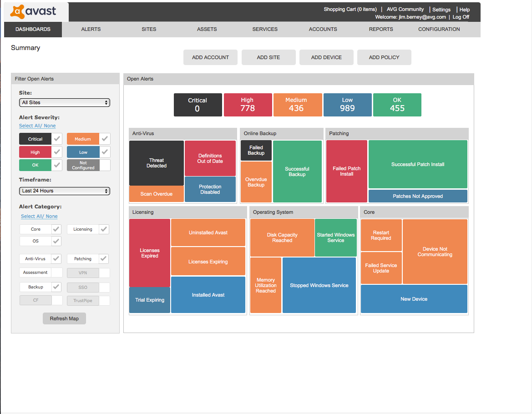This screenshot has width=532, height=414.
Task: Toggle the Medium severity checkbox
Action: [x=105, y=139]
